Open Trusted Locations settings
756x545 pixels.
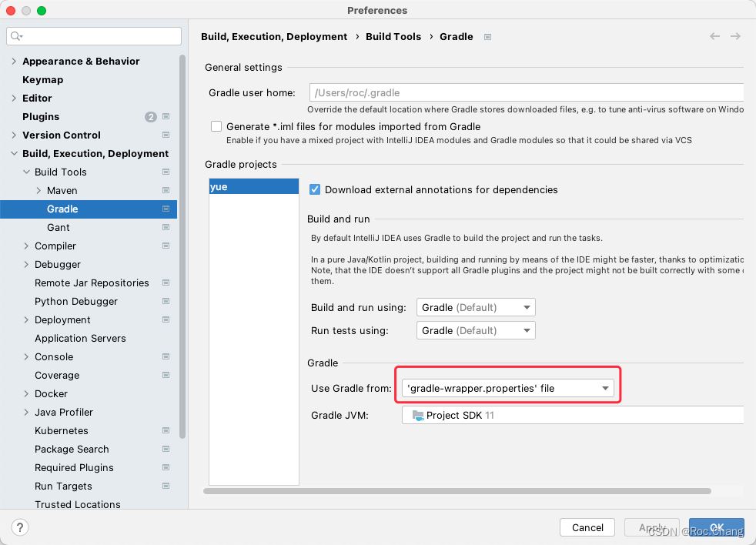click(x=78, y=504)
